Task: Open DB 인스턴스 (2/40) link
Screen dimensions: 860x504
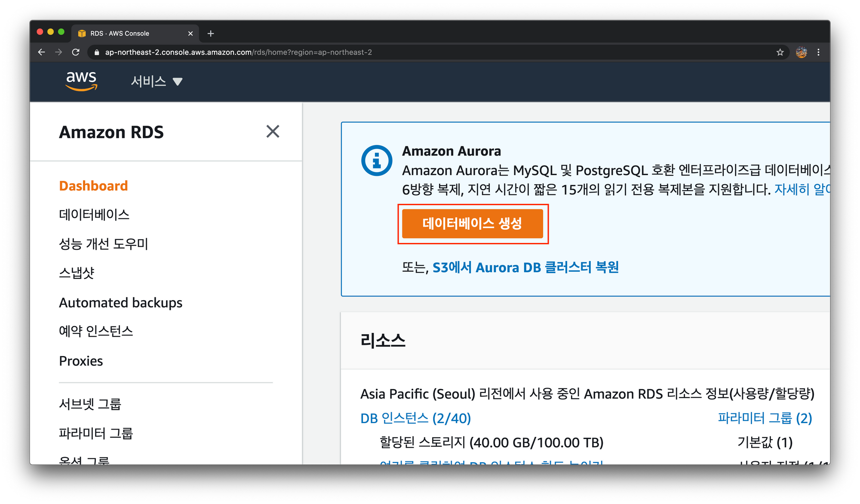Action: click(x=415, y=418)
